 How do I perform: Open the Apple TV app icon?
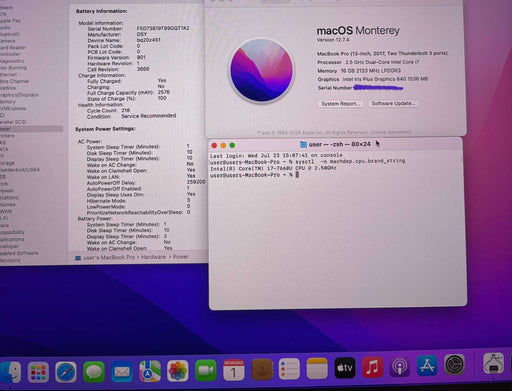tap(345, 368)
